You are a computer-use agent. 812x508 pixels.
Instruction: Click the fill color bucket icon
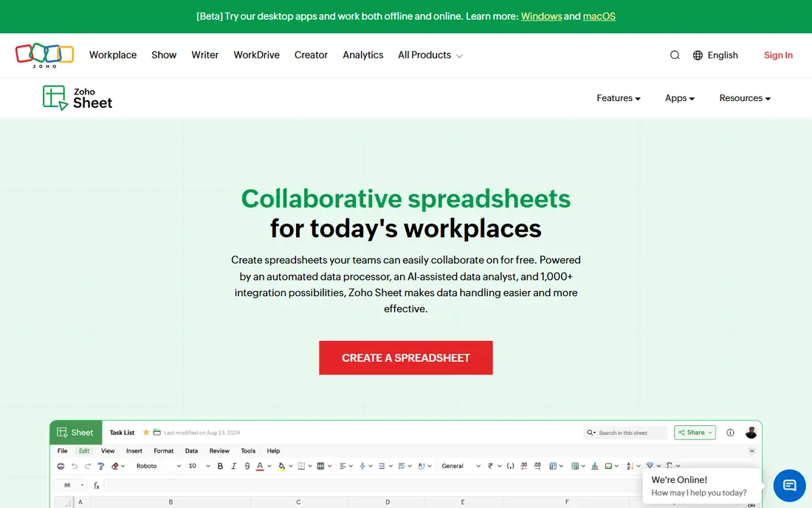click(281, 466)
